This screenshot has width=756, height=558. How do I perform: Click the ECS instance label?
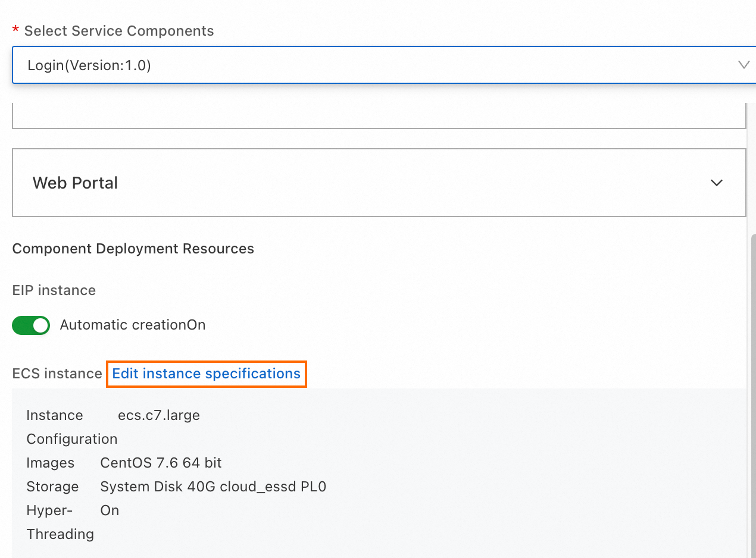pyautogui.click(x=57, y=374)
